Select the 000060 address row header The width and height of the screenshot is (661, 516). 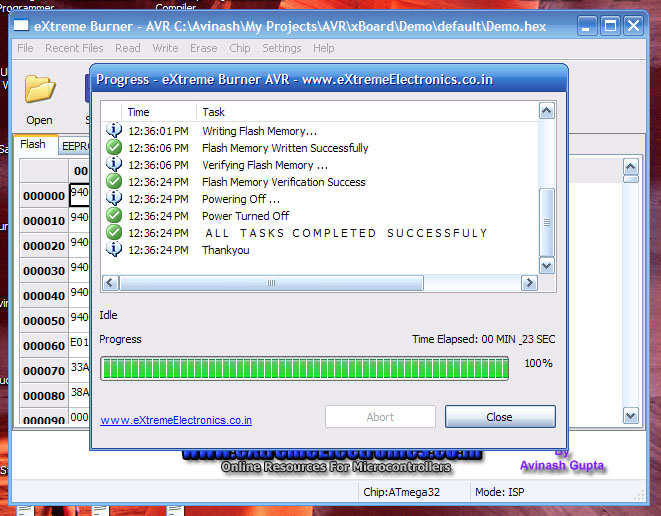point(44,346)
